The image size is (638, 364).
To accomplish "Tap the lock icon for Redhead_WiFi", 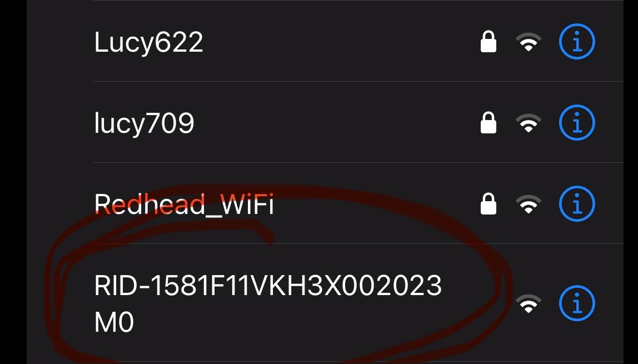I will click(489, 203).
